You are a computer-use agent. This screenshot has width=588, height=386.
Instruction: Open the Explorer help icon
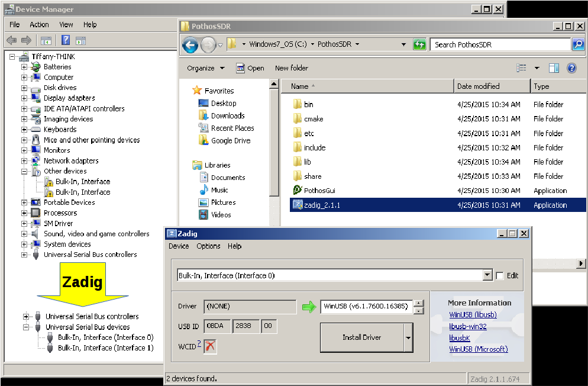pyautogui.click(x=571, y=68)
